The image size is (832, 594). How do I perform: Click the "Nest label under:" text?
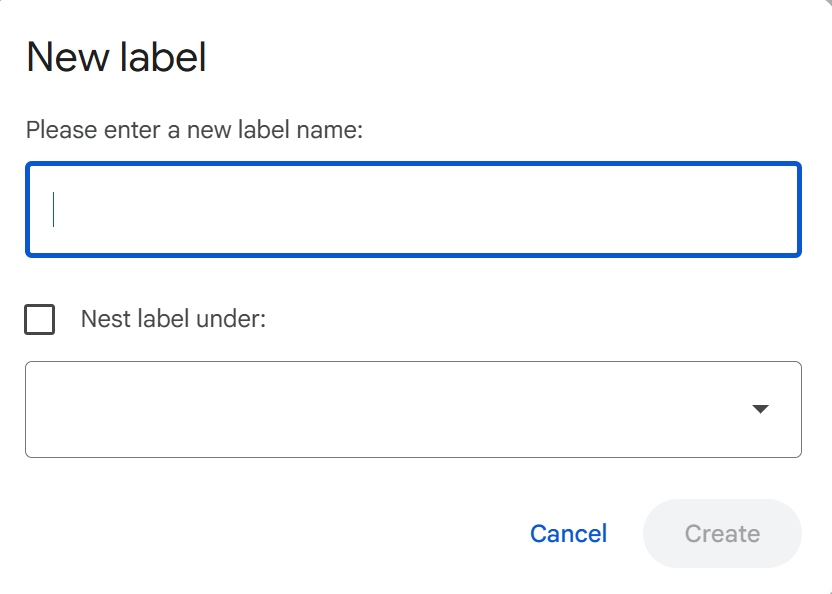[173, 320]
